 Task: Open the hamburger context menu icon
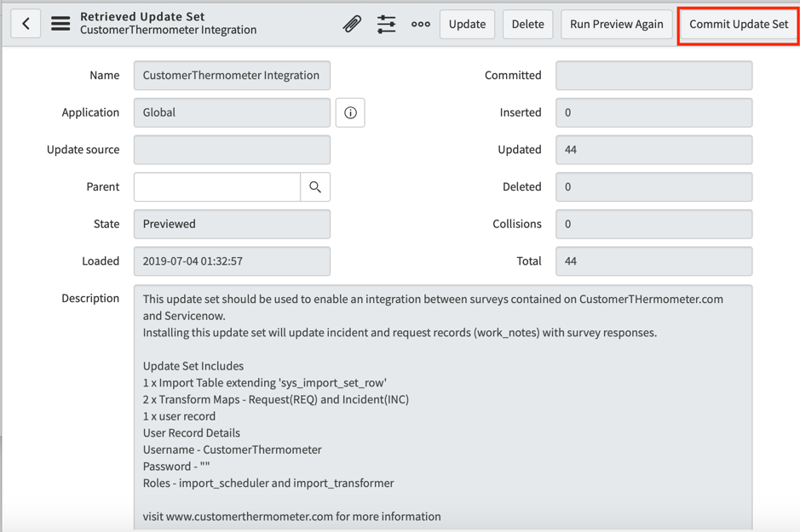click(x=60, y=24)
